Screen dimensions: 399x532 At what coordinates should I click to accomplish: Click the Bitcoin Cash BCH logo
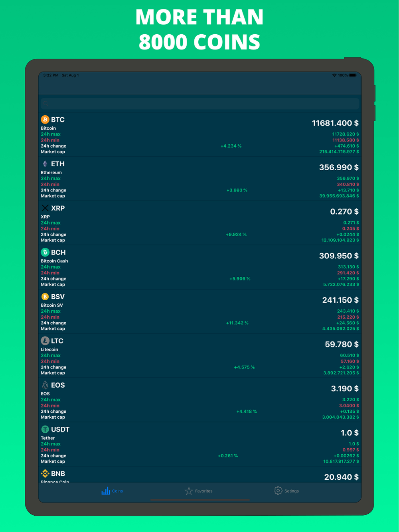click(x=45, y=252)
